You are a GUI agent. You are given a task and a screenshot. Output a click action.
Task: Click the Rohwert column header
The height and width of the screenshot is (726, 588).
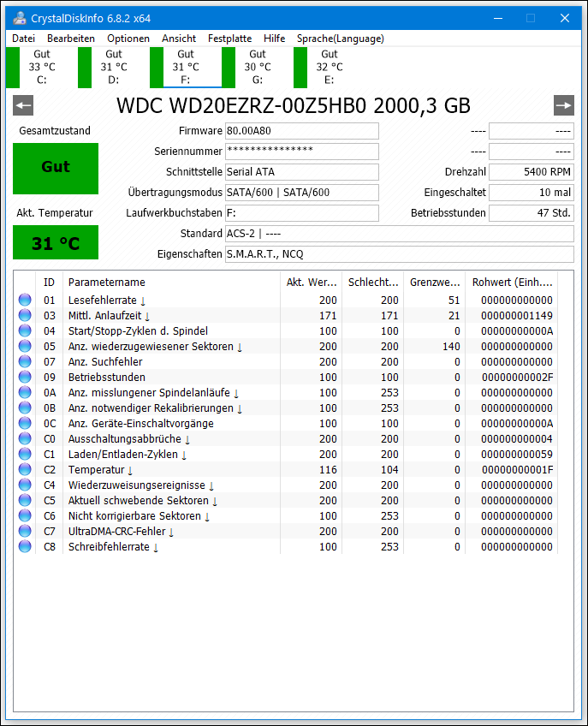(x=512, y=282)
